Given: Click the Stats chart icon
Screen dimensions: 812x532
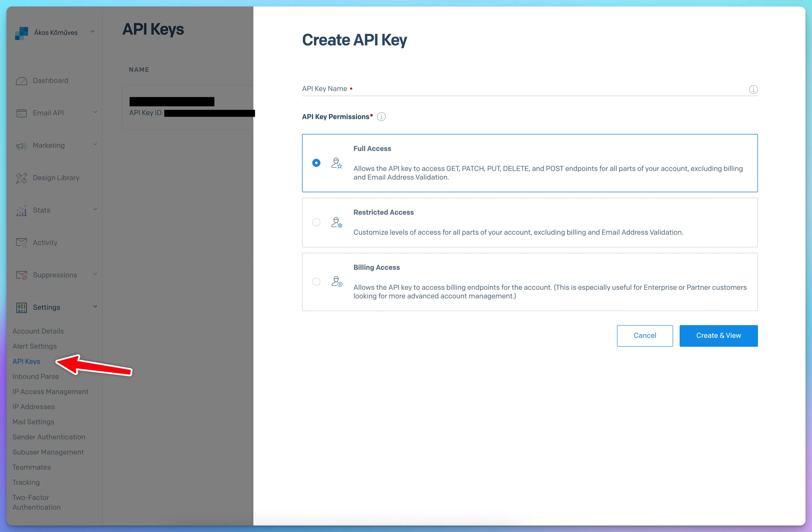Looking at the screenshot, I should pos(22,211).
